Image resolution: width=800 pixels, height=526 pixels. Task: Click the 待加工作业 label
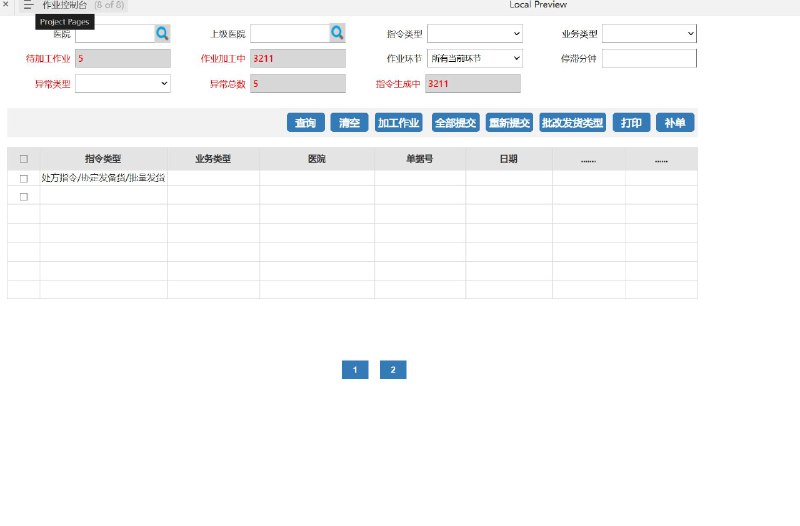(48, 59)
